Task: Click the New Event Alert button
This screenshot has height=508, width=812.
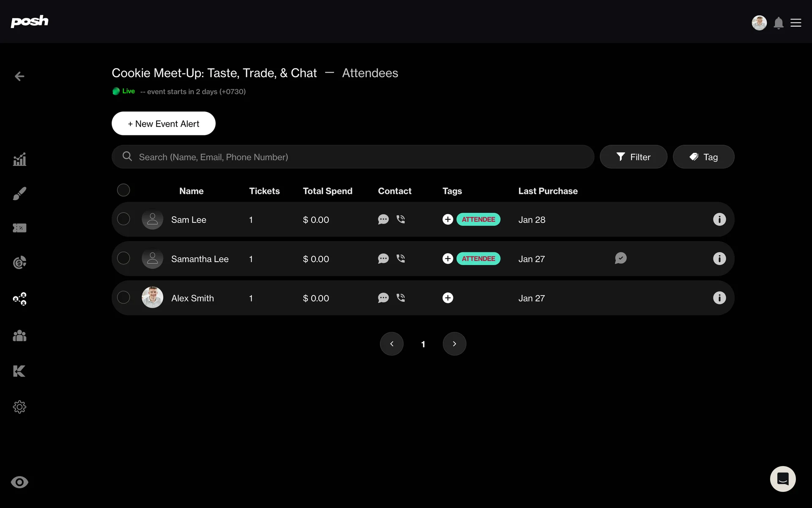Action: pyautogui.click(x=164, y=124)
